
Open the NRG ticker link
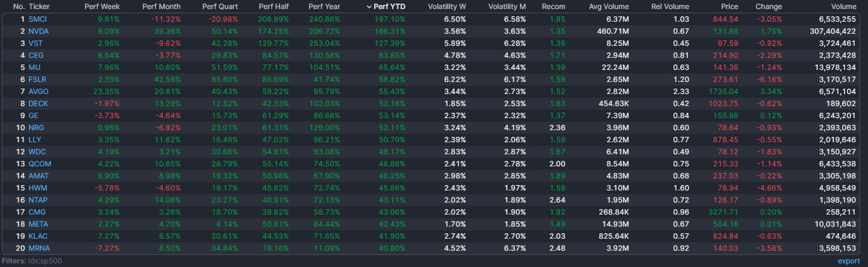36,128
